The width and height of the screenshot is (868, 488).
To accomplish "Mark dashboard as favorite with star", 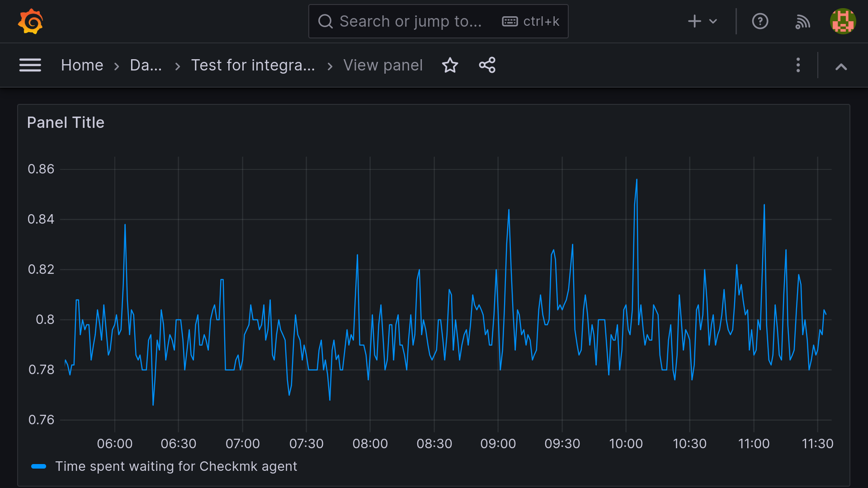I will (x=450, y=65).
